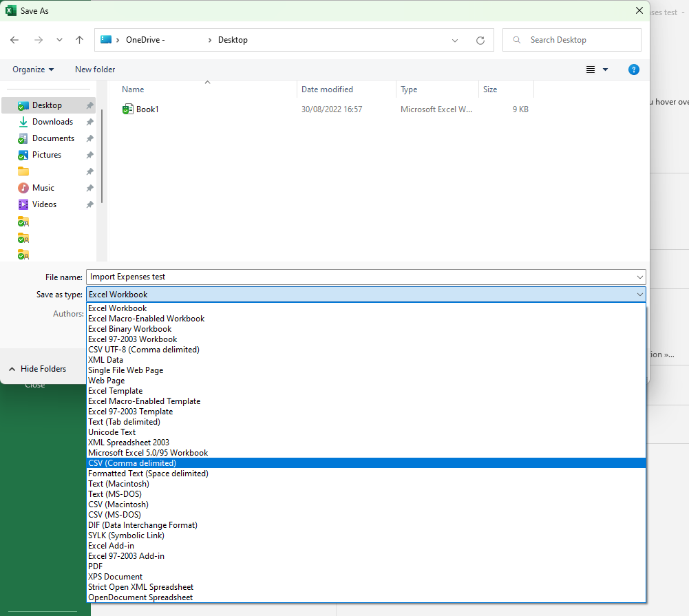Expand the recent locations chevron

coord(59,40)
